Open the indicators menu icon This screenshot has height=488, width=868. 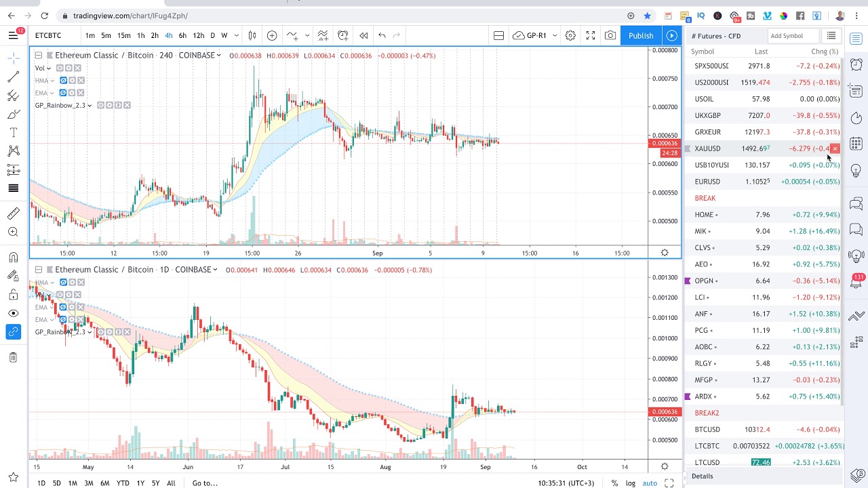coord(292,35)
